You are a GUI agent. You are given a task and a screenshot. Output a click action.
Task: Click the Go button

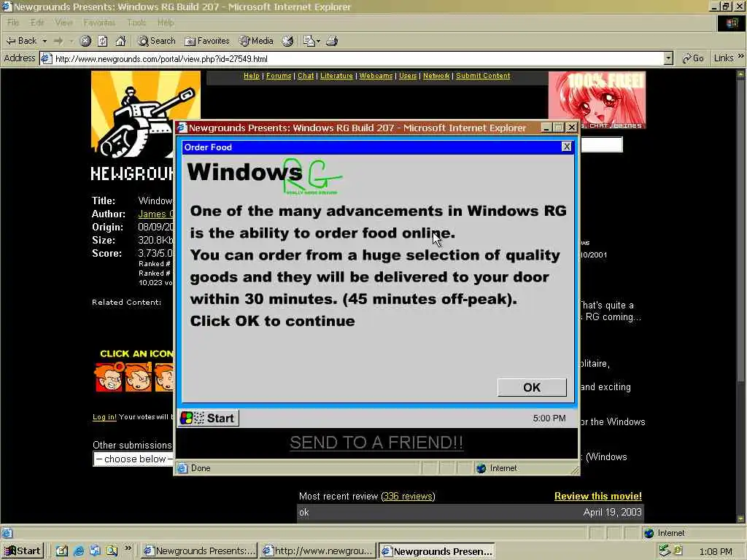pyautogui.click(x=693, y=58)
